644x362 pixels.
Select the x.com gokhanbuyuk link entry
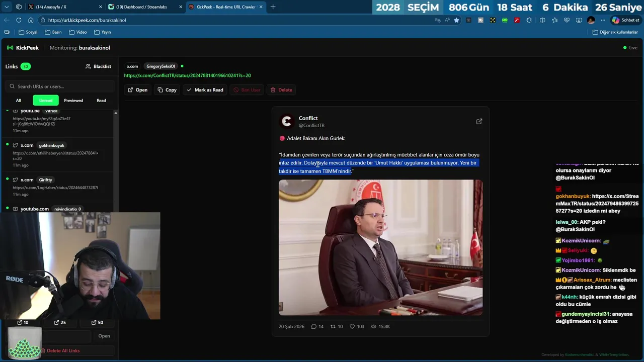(x=58, y=154)
